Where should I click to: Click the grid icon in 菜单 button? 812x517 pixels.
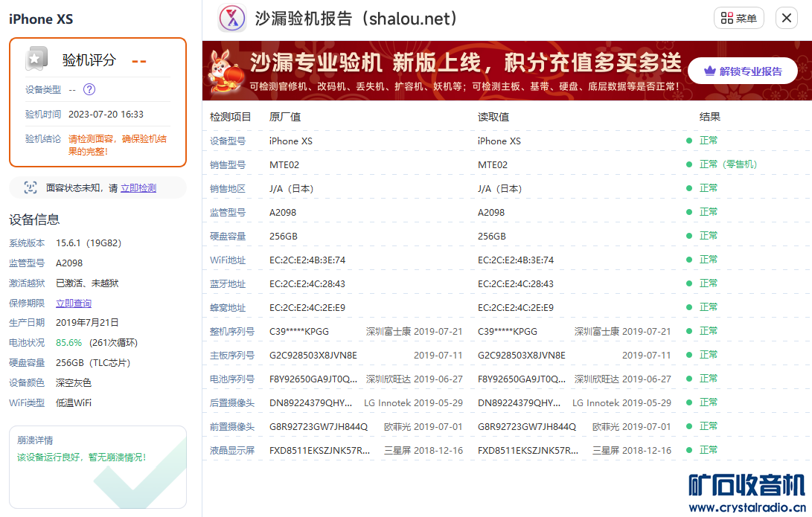pyautogui.click(x=726, y=18)
